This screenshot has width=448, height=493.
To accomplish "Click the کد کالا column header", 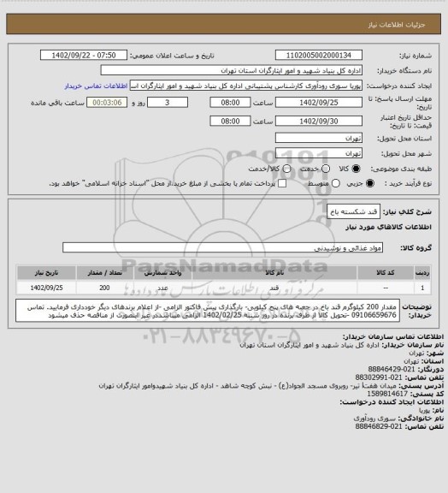I will (386, 272).
